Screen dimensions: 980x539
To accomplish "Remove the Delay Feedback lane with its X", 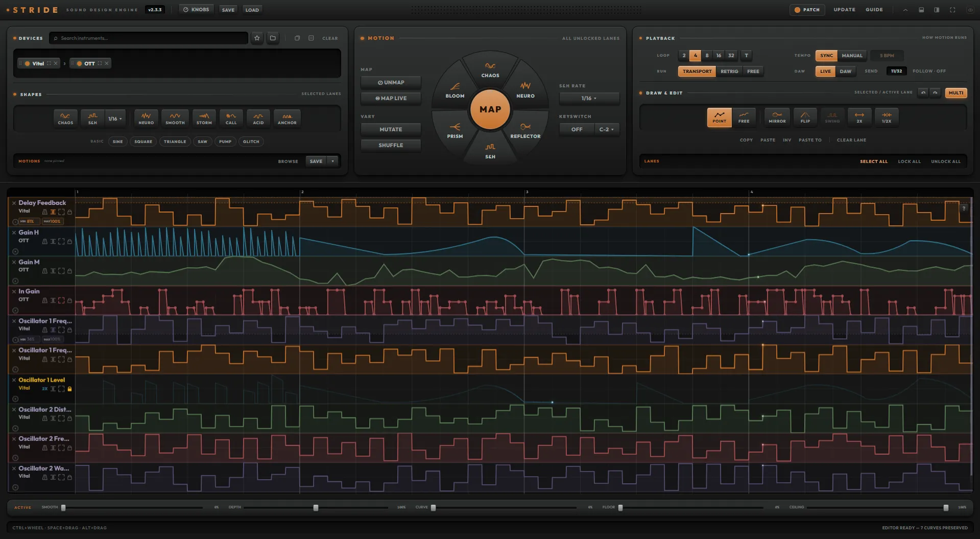I will click(x=14, y=203).
